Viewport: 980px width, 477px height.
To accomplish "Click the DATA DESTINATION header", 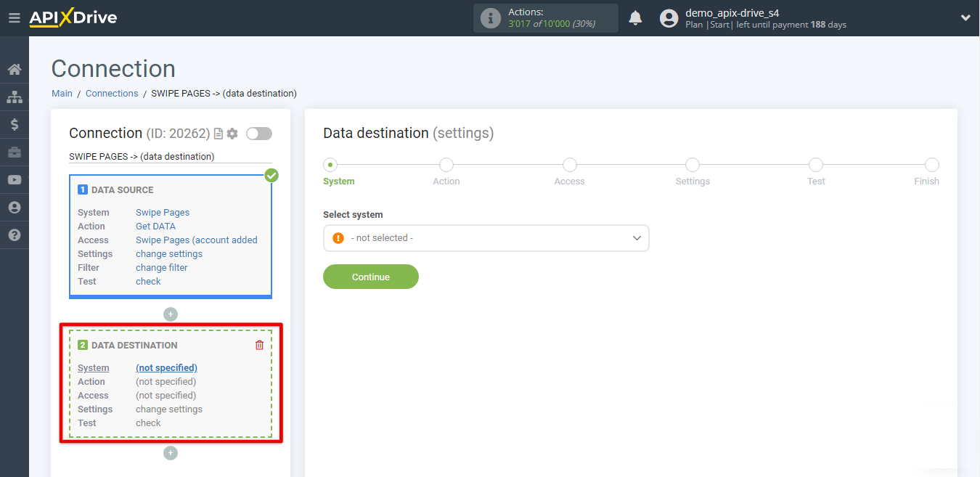I will point(134,346).
